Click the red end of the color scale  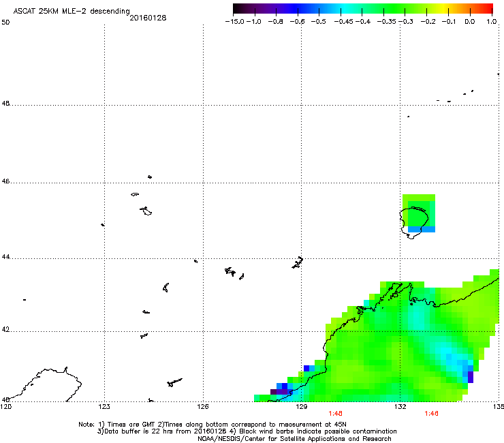[x=488, y=8]
